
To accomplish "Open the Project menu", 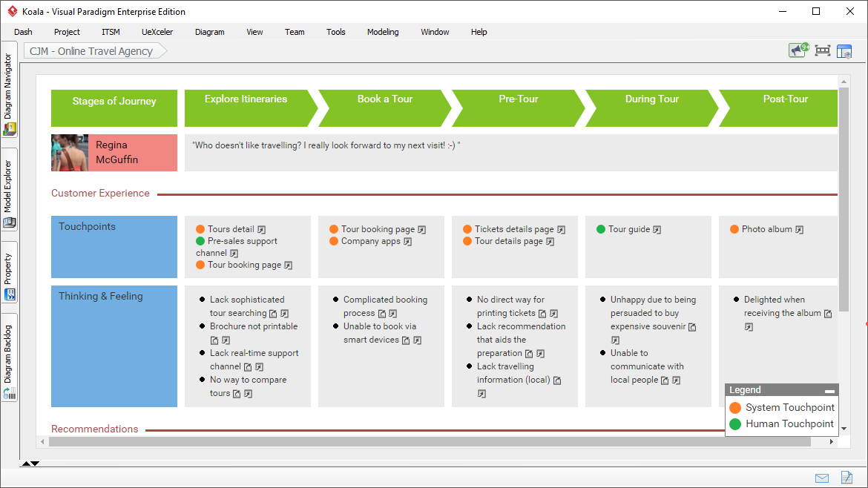I will tap(67, 32).
